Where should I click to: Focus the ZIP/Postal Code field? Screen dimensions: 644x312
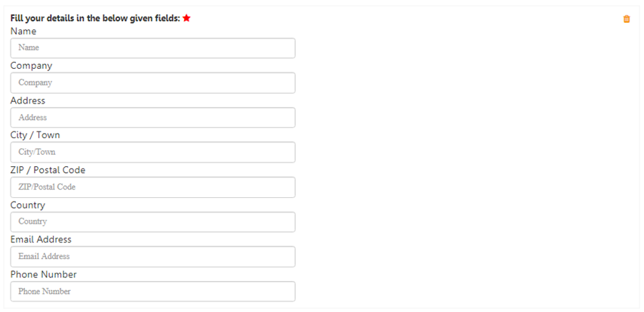pos(153,187)
